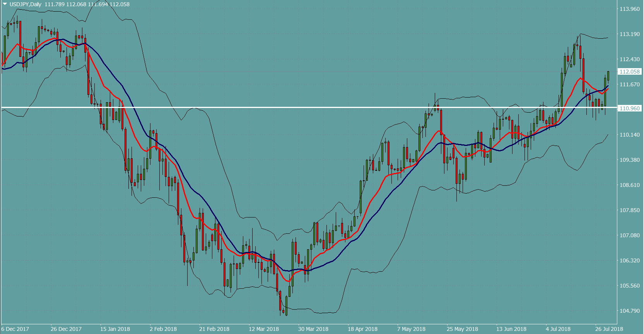Click the 110.960 horizontal line price label

click(x=629, y=108)
